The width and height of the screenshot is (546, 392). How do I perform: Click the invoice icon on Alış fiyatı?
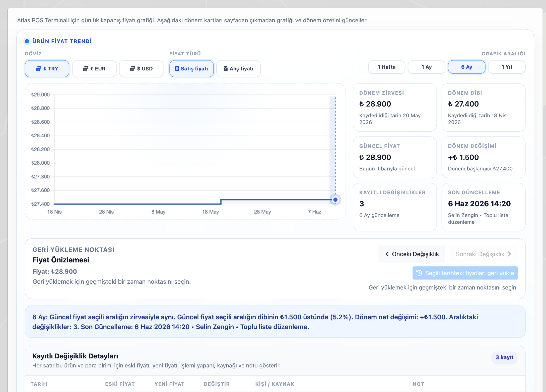point(226,68)
